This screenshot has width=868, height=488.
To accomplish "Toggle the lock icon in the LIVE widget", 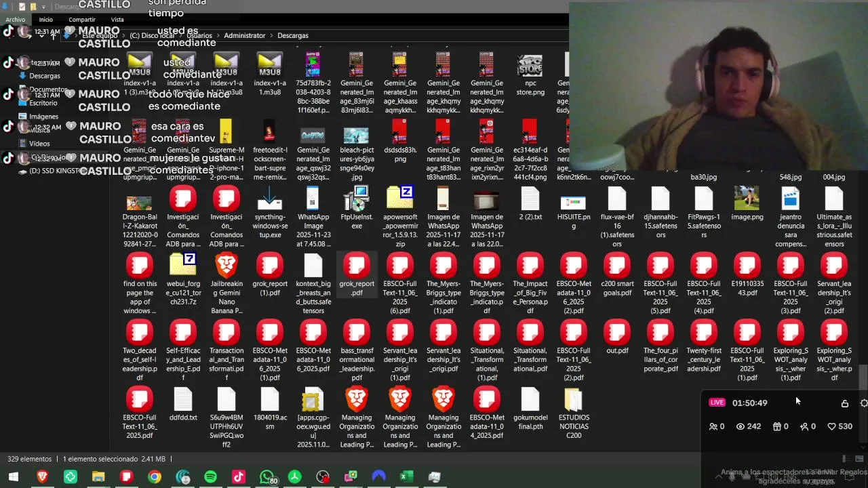I will 844,403.
